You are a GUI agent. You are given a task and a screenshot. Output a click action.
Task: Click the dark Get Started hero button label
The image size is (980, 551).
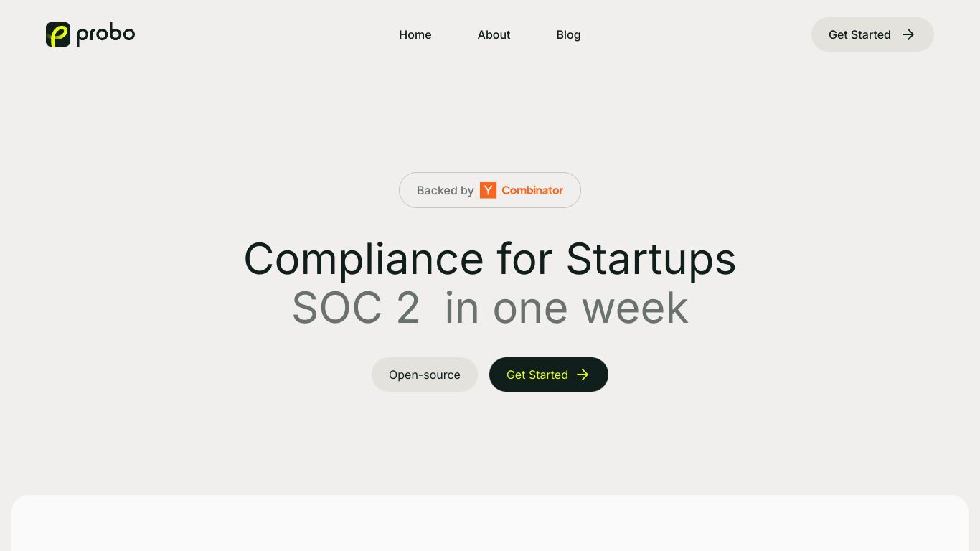[537, 375]
